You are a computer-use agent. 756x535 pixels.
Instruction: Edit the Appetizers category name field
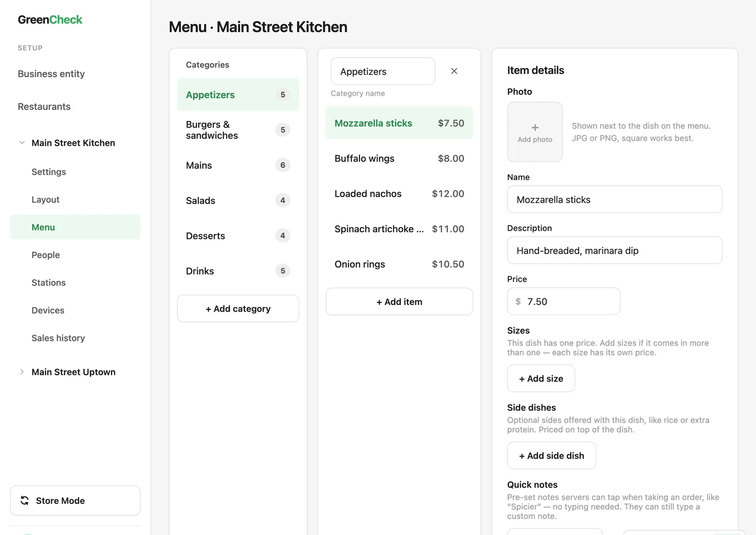click(383, 71)
